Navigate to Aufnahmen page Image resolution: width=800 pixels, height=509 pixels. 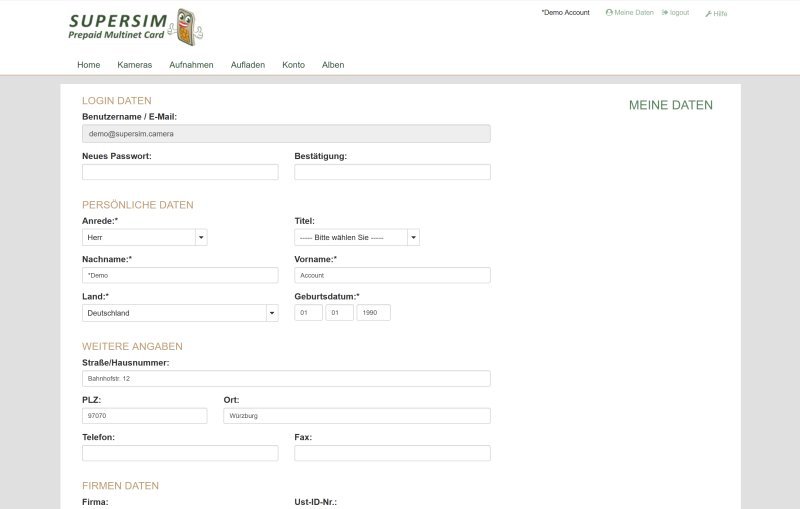191,65
